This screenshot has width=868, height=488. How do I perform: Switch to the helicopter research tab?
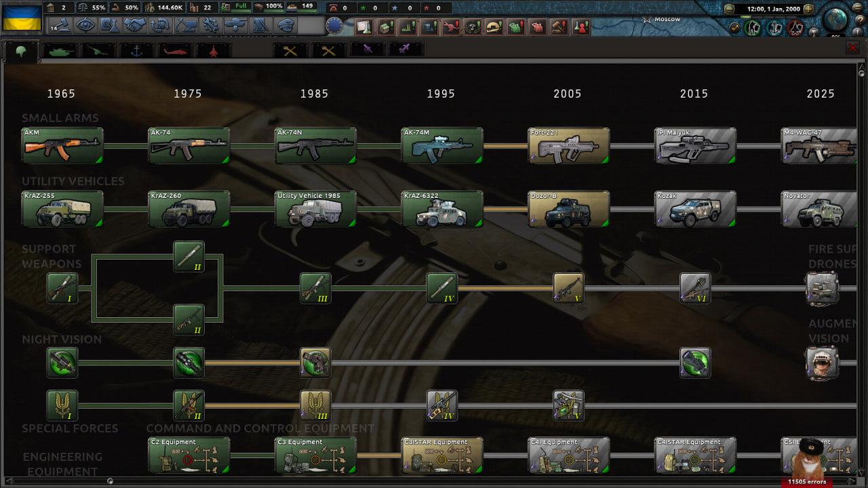[176, 50]
